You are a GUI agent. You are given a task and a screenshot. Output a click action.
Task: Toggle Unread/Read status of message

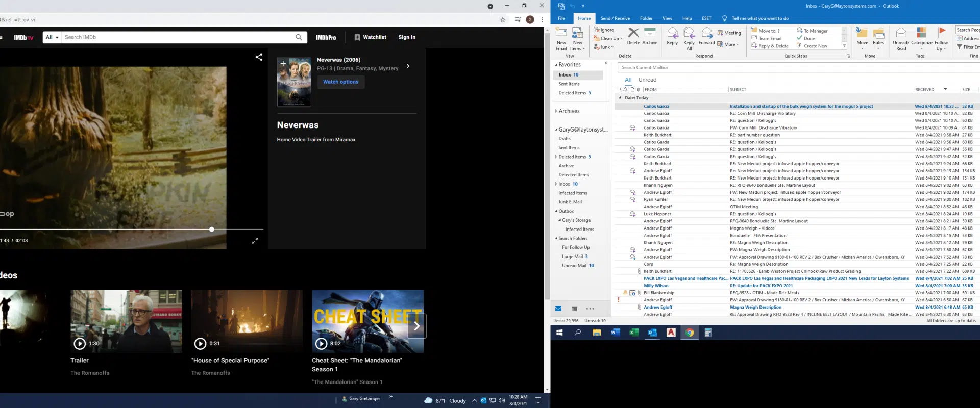coord(901,37)
